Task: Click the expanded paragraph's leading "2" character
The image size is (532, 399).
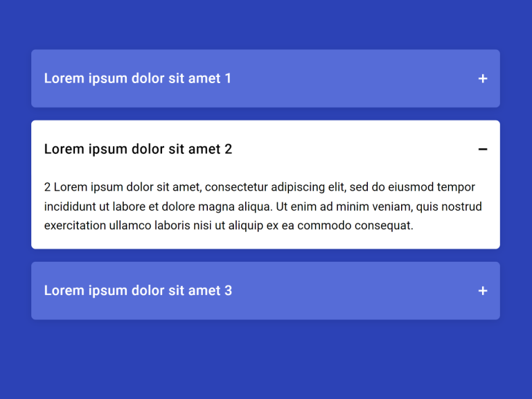Action: (47, 187)
